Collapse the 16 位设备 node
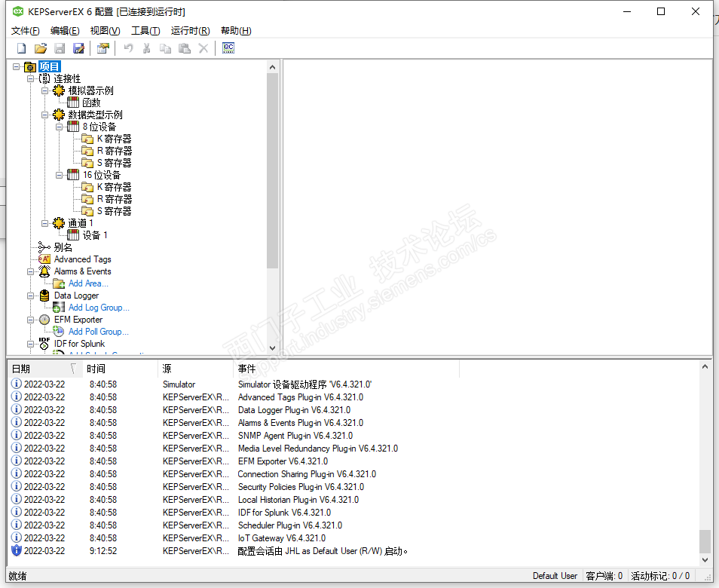The width and height of the screenshot is (719, 588). pos(59,175)
